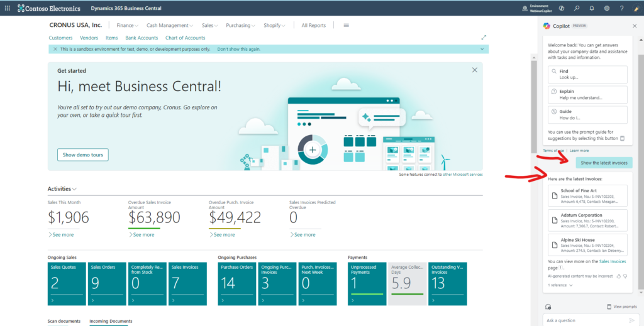Click the Guide compass icon in Copilot
Image resolution: width=644 pixels, height=326 pixels.
tap(554, 112)
